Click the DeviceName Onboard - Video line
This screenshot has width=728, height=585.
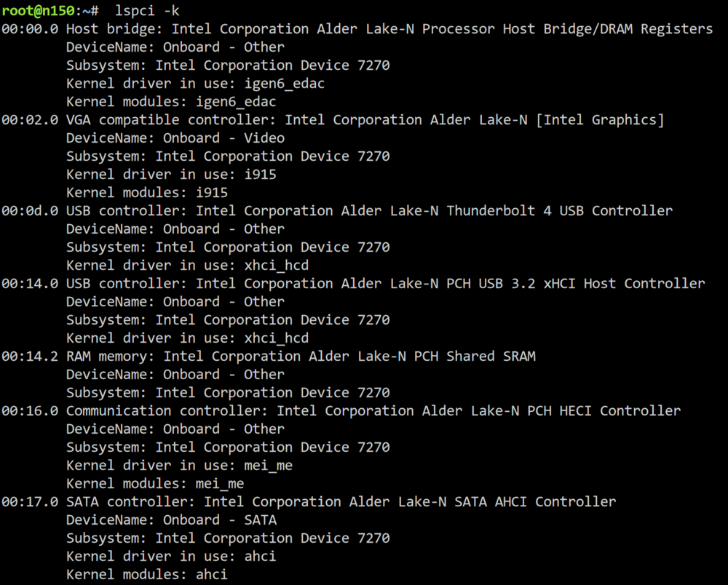pyautogui.click(x=175, y=138)
